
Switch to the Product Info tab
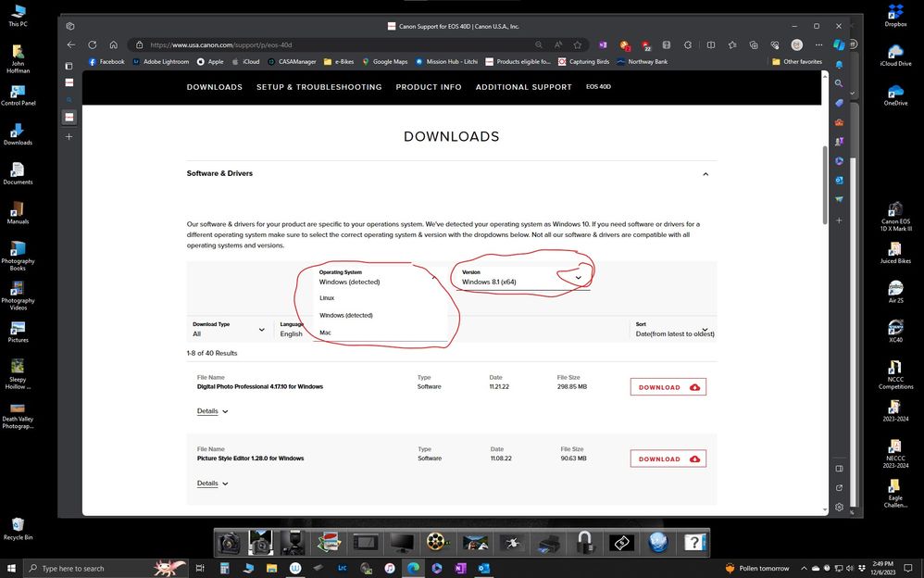tap(429, 87)
